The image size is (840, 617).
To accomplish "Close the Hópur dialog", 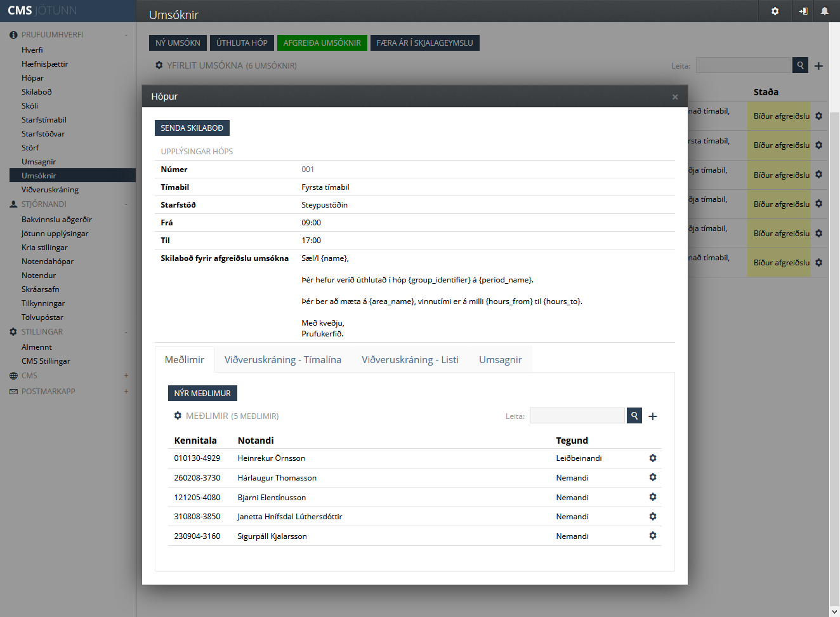I will point(675,97).
